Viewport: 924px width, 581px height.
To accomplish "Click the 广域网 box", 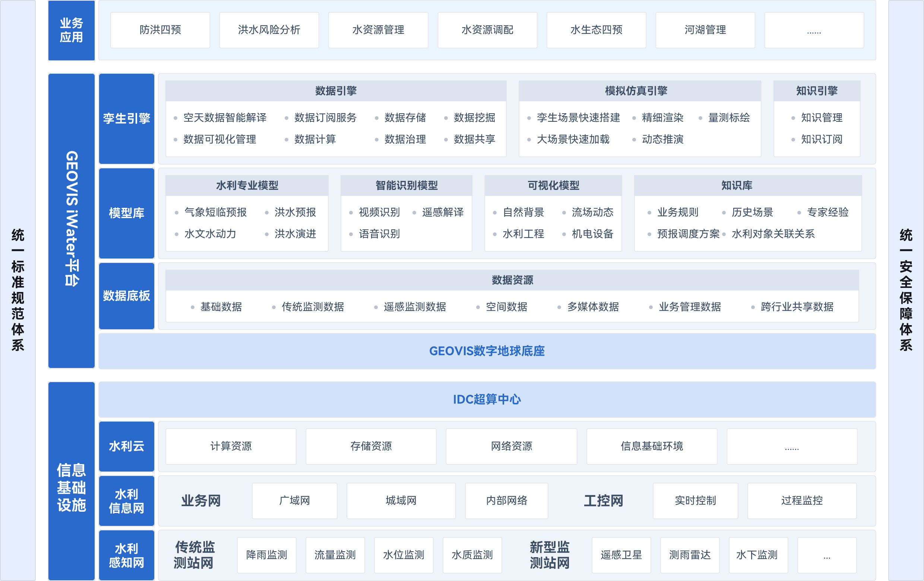I will pyautogui.click(x=295, y=501).
